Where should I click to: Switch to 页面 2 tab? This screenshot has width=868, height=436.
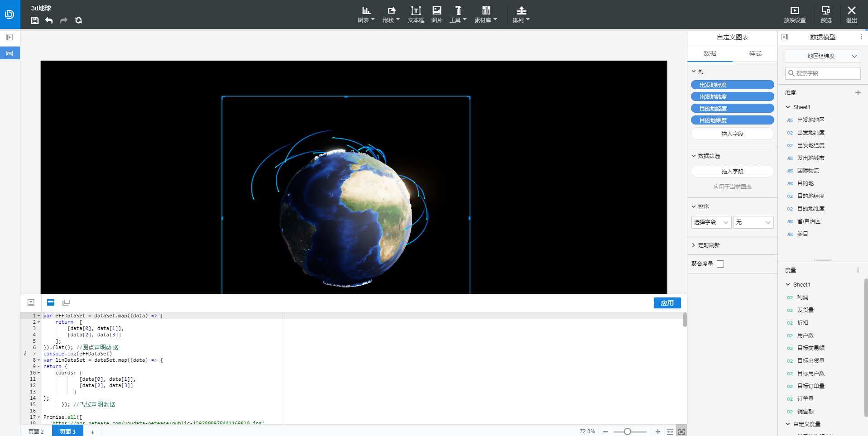(36, 431)
